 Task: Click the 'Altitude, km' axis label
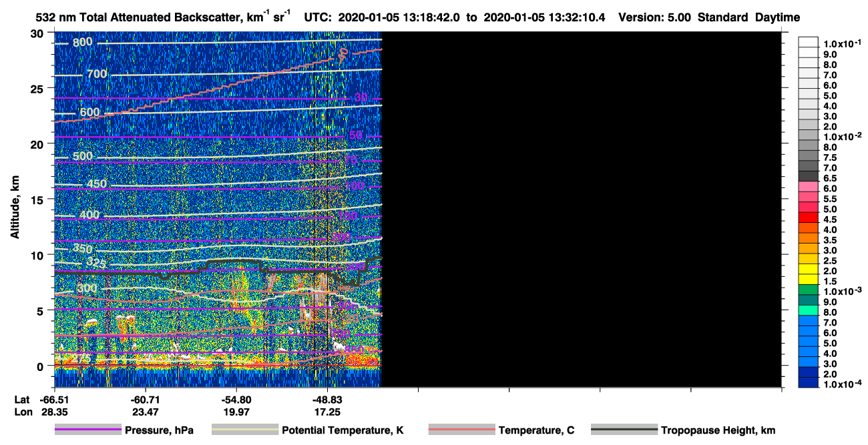(15, 209)
